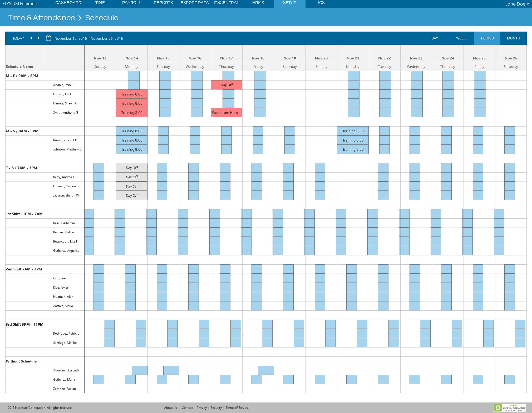Switch to the DAY view
The image size is (532, 413).
click(x=435, y=38)
